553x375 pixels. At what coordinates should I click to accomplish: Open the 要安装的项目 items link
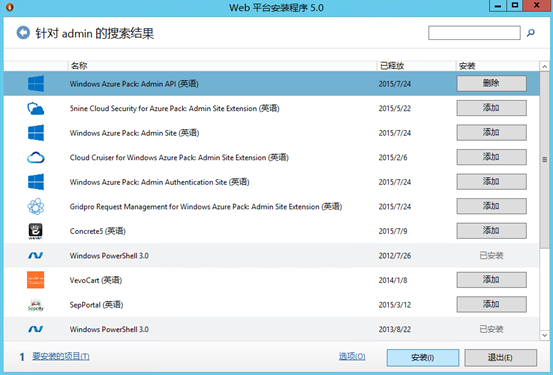(x=61, y=356)
